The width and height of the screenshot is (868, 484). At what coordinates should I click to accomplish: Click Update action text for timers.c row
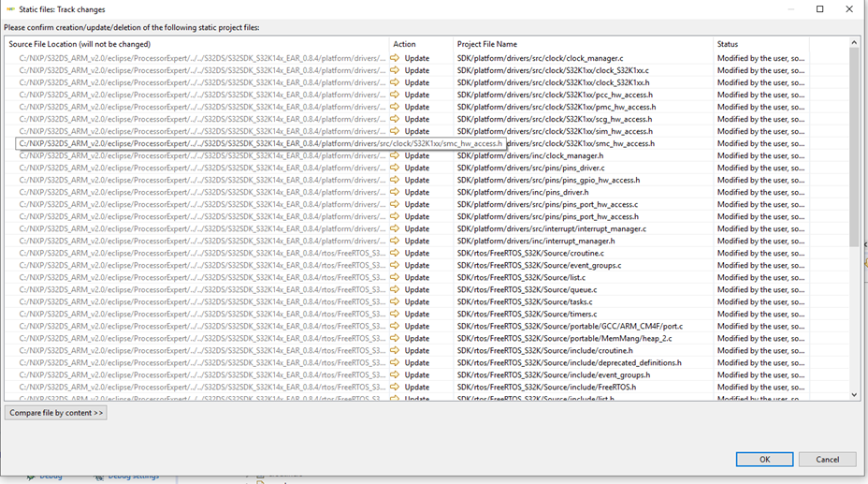coord(416,314)
